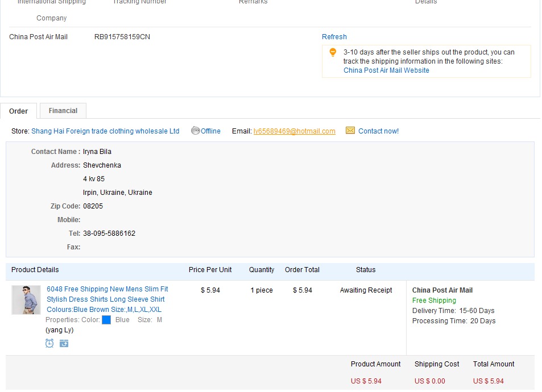
Task: Click the alarm clock icon under the product
Action: (49, 343)
